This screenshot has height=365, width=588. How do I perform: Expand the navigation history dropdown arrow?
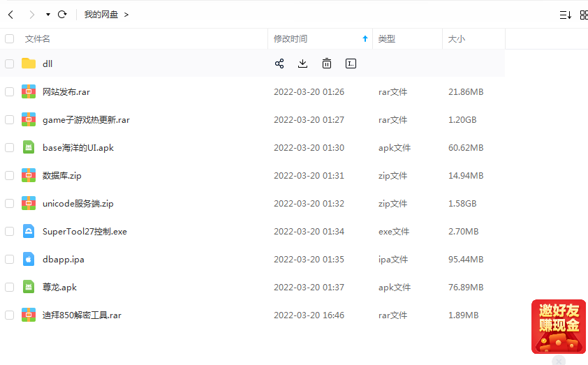point(47,15)
